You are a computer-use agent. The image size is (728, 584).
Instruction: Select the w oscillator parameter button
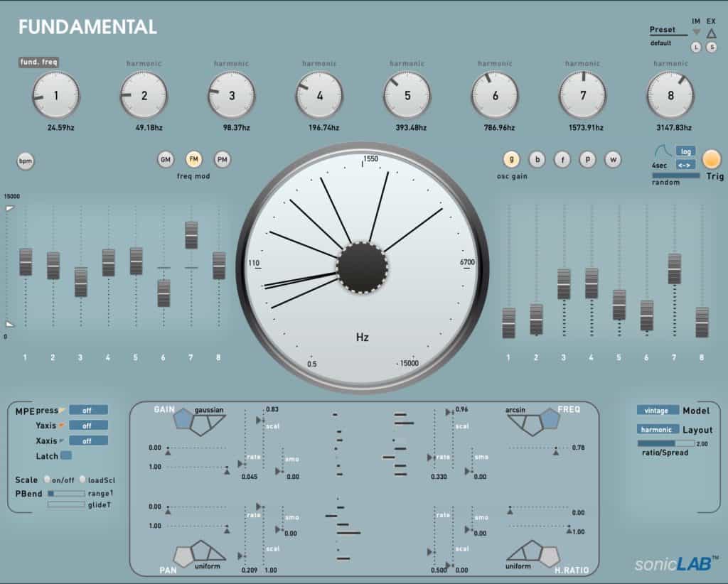tap(613, 160)
